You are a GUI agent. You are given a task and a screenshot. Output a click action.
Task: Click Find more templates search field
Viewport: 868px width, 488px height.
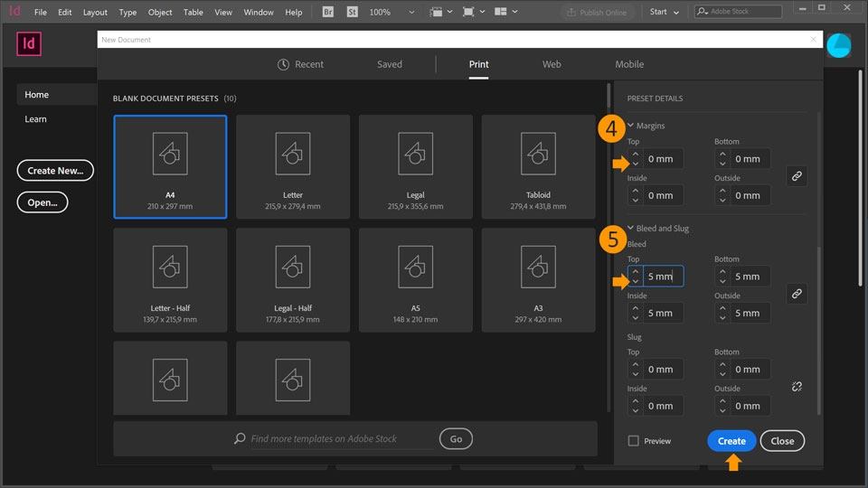pos(341,439)
